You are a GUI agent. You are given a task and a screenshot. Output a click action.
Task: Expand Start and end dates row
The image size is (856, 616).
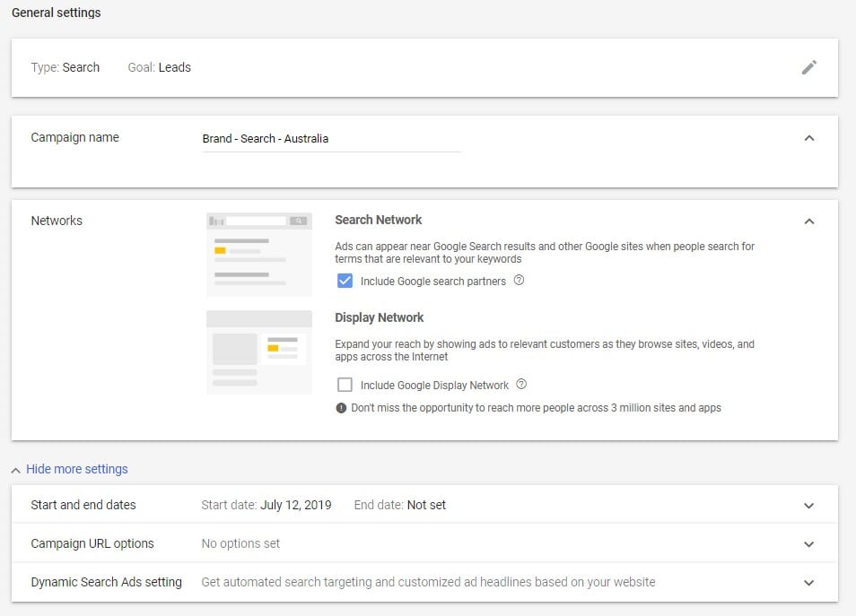tap(424, 505)
